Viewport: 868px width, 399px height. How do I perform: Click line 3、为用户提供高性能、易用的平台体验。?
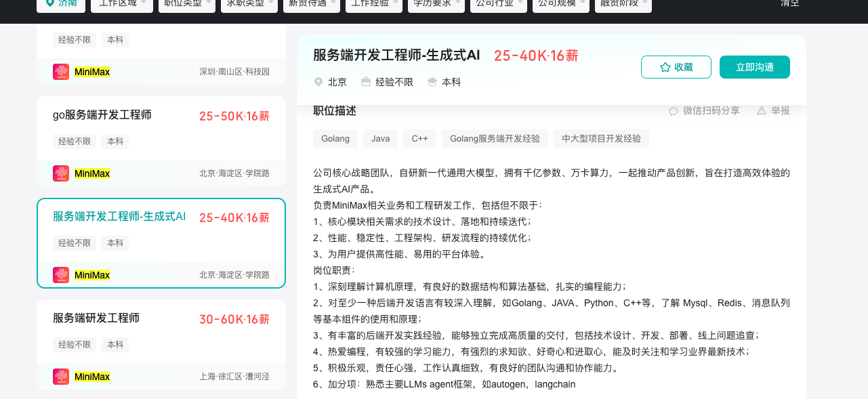pyautogui.click(x=400, y=254)
